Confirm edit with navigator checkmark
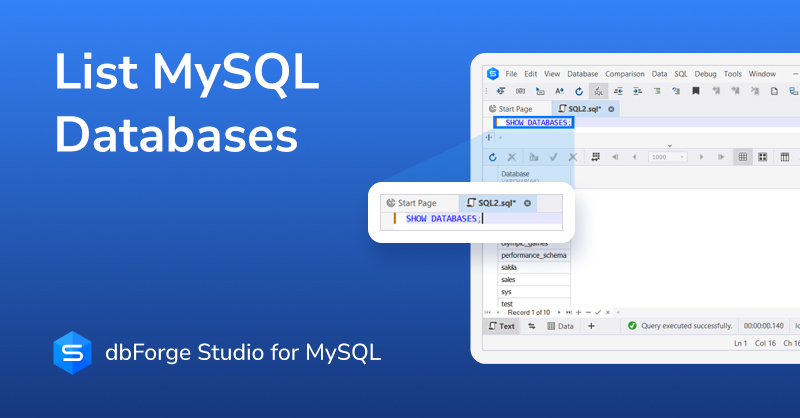 click(x=598, y=312)
